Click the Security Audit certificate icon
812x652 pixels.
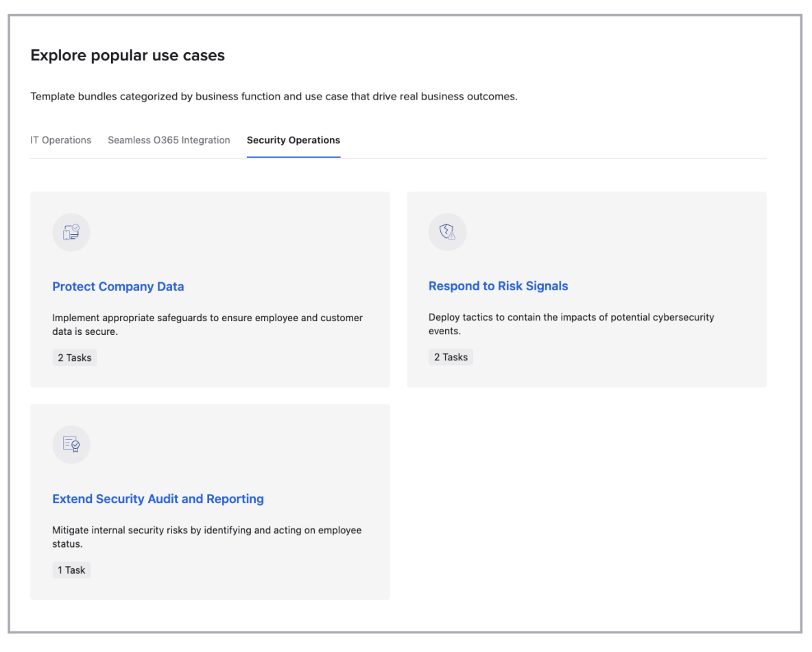pos(71,445)
